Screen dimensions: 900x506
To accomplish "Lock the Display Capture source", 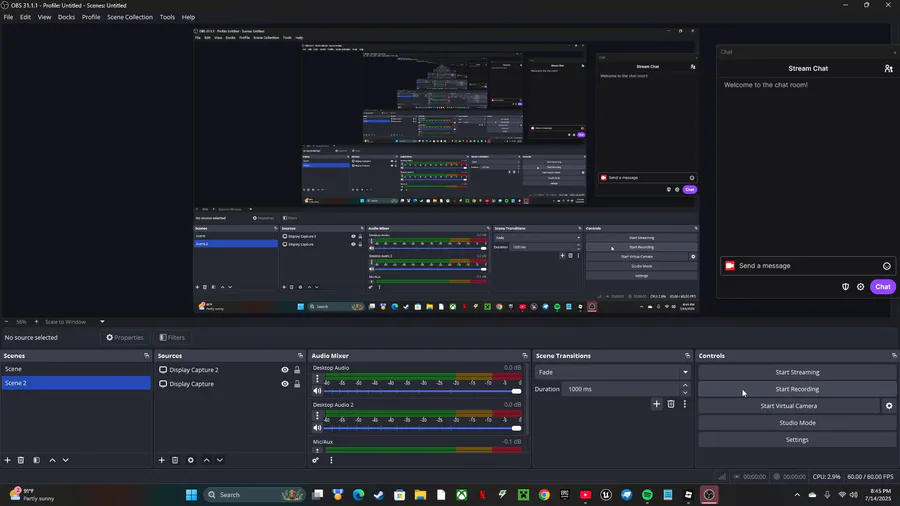I will tap(297, 384).
